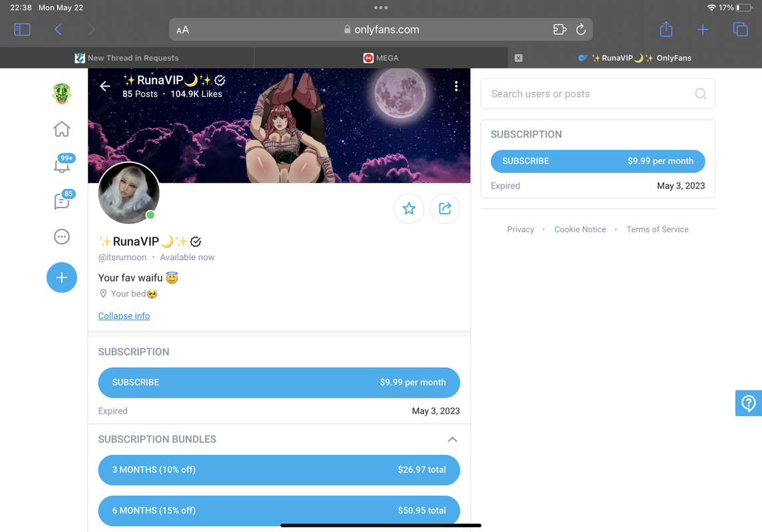Close the RunaVIP OnlyFans tab
Screen dimensions: 762x532
(x=518, y=58)
